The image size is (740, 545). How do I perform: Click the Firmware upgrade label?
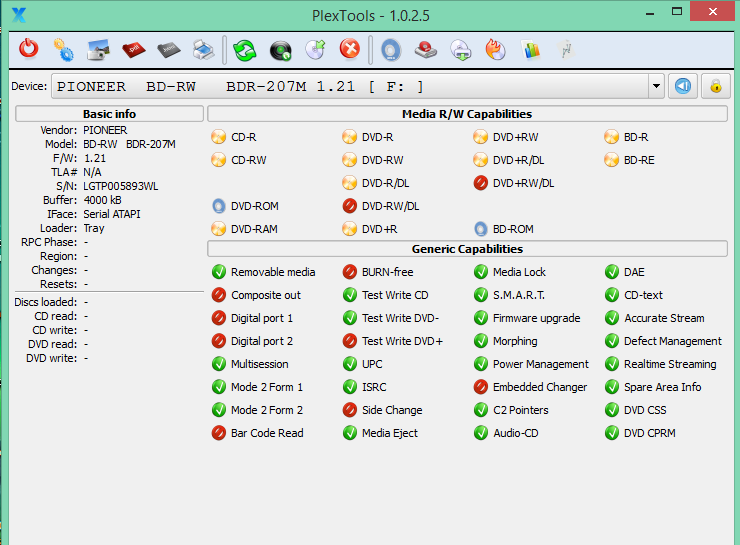537,318
